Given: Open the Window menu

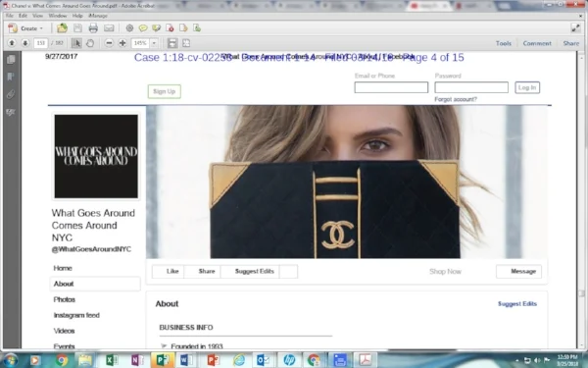Looking at the screenshot, I should [x=58, y=16].
